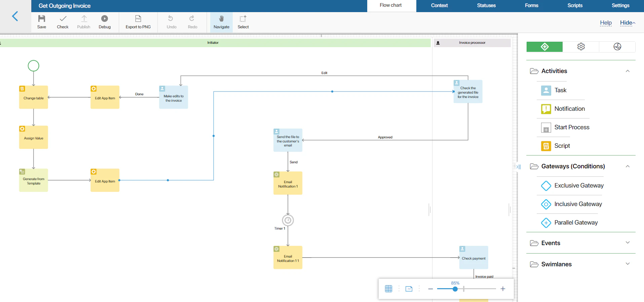The image size is (644, 302).
Task: Select Edit App Item node after Generate from Template
Action: pos(105,180)
